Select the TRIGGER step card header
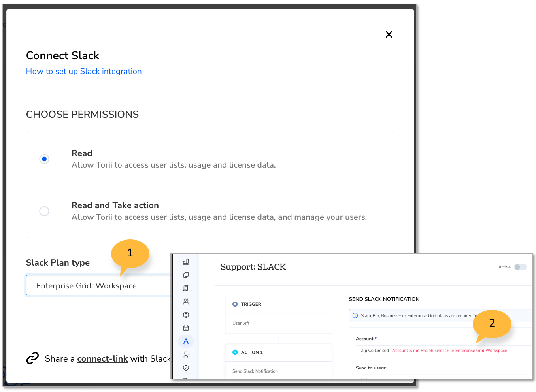Viewport: 536px width, 392px height. coord(278,304)
